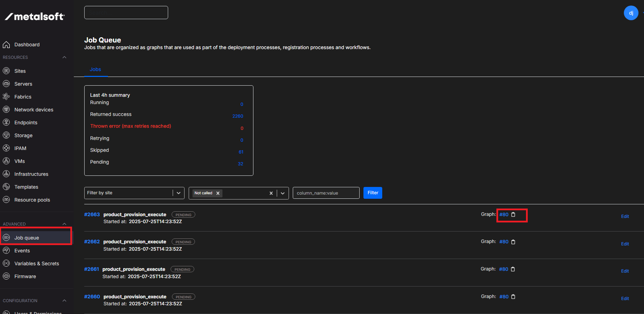
Task: Copy graph ID for job #2663
Action: [x=513, y=215]
